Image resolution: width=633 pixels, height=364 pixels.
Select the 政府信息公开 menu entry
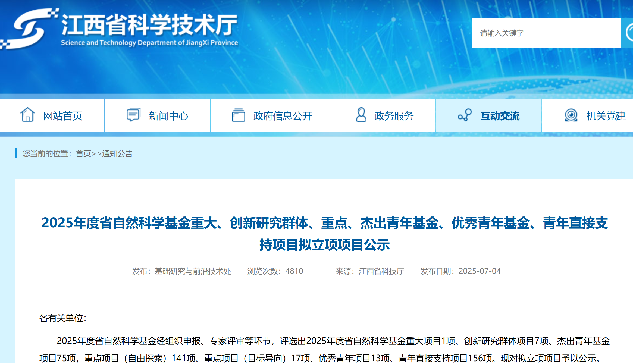[283, 116]
